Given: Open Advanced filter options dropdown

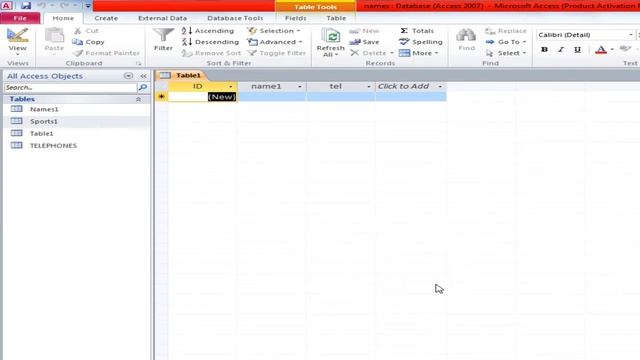Looking at the screenshot, I should tap(275, 42).
